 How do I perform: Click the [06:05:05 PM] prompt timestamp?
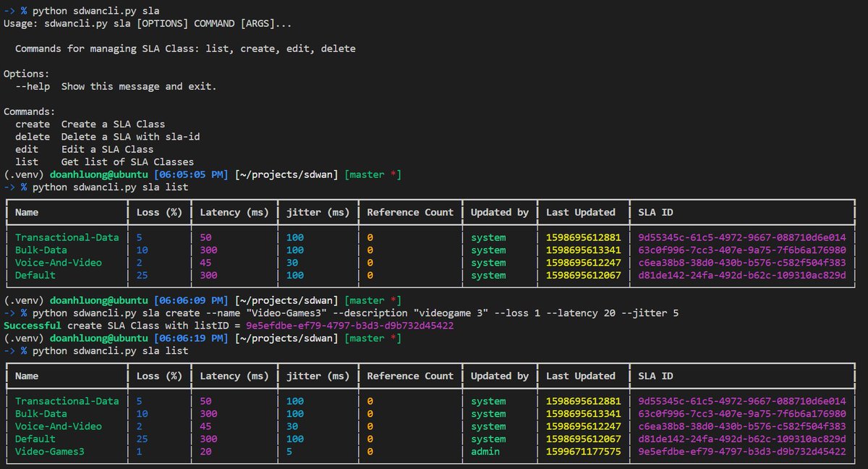coord(192,174)
